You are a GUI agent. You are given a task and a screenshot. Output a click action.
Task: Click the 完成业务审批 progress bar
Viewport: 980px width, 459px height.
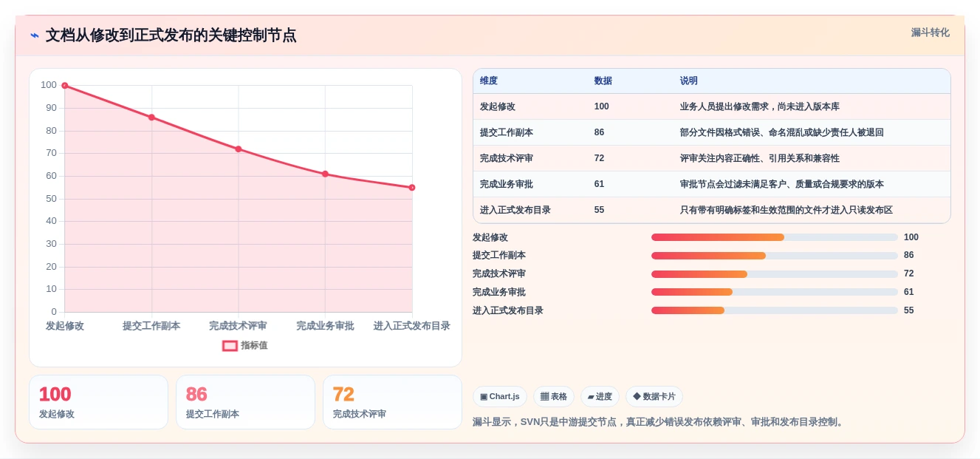(x=775, y=292)
